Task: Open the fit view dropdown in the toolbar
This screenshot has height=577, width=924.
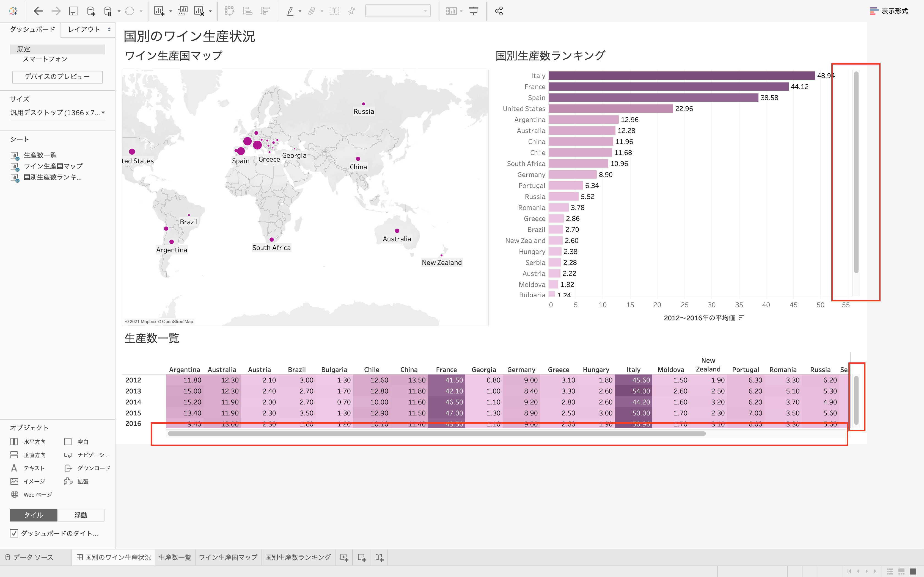Action: pos(461,11)
